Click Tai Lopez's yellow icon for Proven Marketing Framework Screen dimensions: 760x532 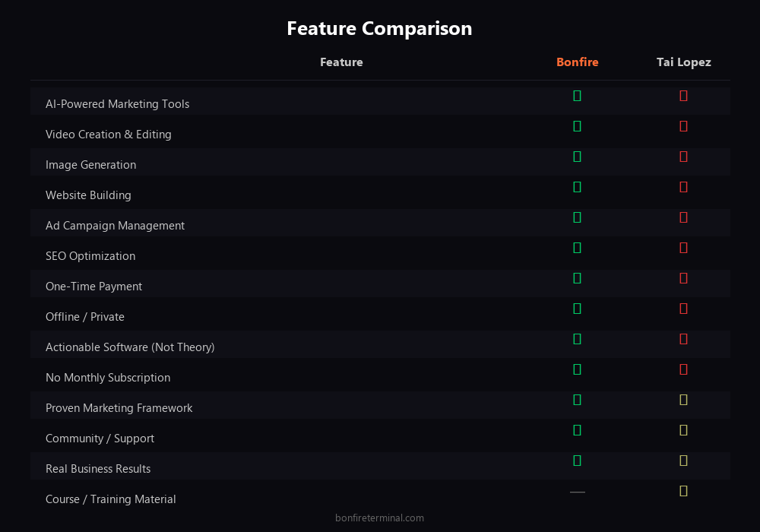click(683, 400)
